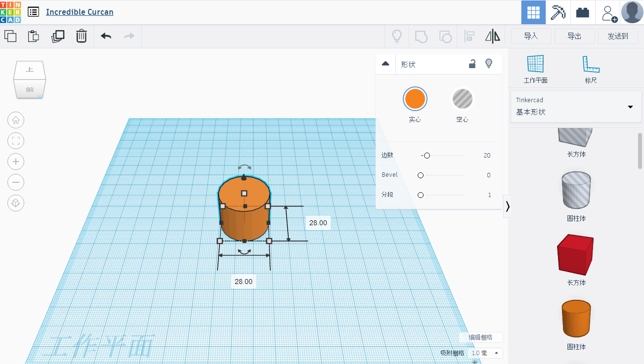Click the Import (导入) button
The width and height of the screenshot is (644, 364).
coord(530,36)
